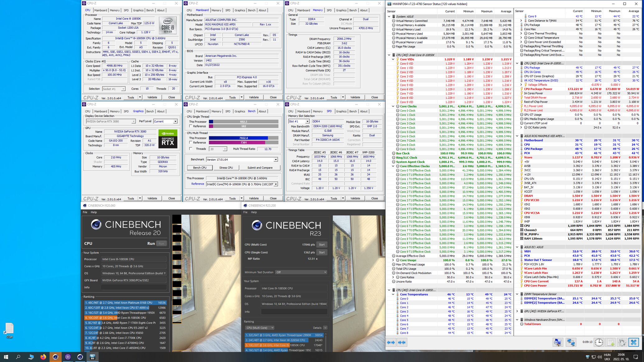Image resolution: width=644 pixels, height=362 pixels.
Task: Open Benchmark Version 17.01.64 dropdown
Action: [242, 159]
